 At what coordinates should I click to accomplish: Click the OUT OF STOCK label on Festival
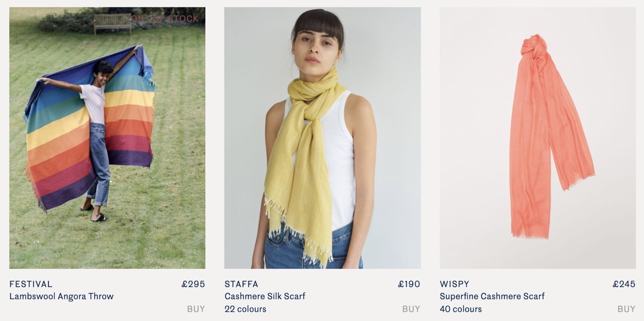165,19
